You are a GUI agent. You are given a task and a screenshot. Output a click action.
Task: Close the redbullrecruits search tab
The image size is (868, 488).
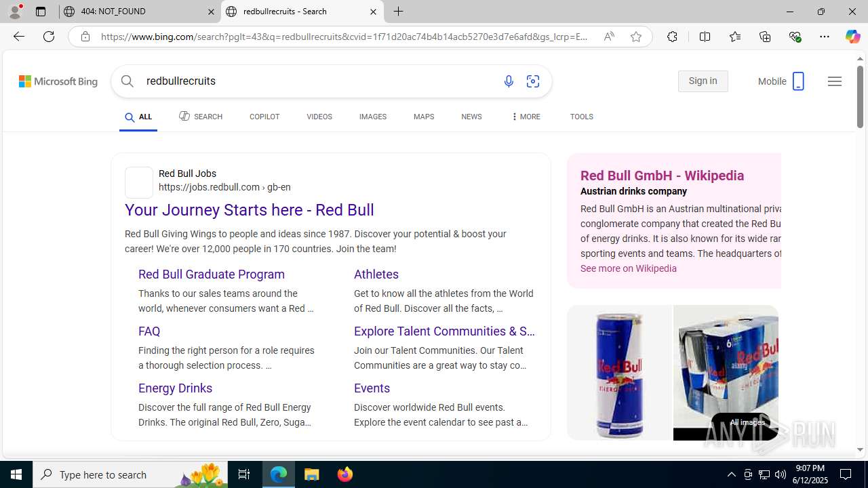tap(373, 12)
